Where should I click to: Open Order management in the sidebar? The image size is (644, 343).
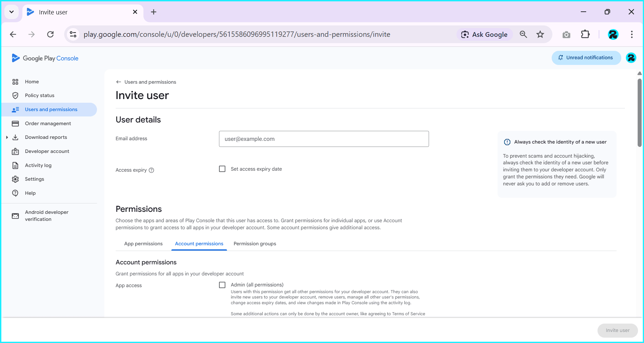coord(49,123)
